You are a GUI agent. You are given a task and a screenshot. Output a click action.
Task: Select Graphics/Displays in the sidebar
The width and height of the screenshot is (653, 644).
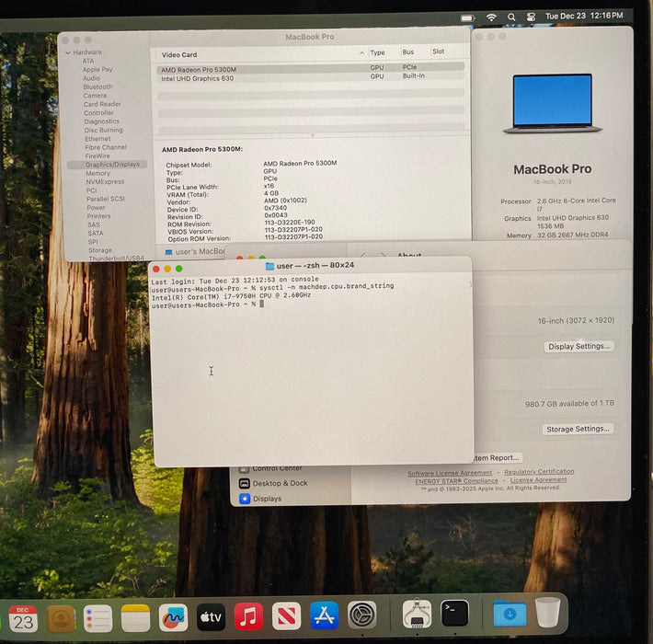[x=107, y=165]
